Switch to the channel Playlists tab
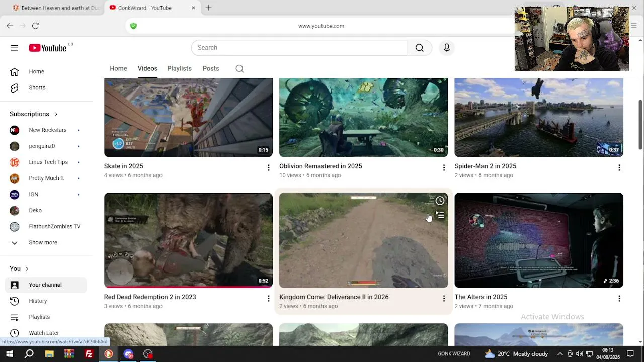Image resolution: width=644 pixels, height=362 pixels. [x=179, y=69]
